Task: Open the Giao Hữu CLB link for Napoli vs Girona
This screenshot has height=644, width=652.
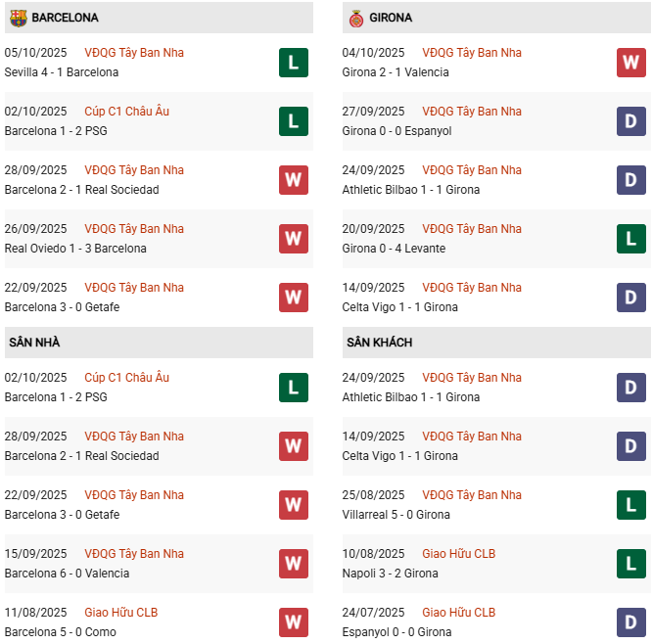Action: [458, 554]
